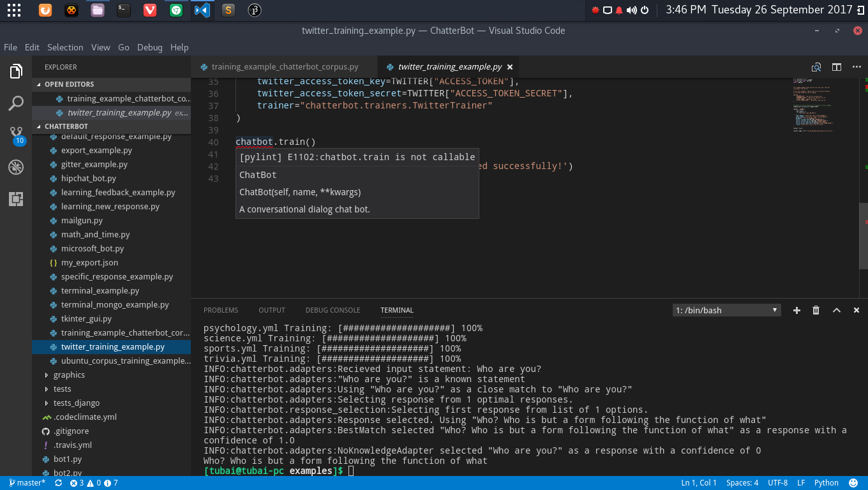868x490 pixels.
Task: Add a new terminal with the plus icon
Action: pos(797,310)
